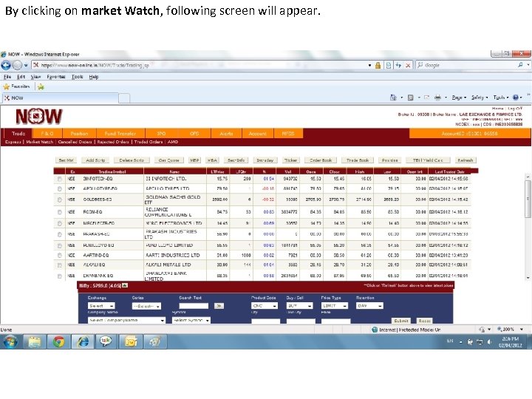Image resolution: width=532 pixels, height=399 pixels.
Task: Open the zoom level 100% control
Action: tap(510, 329)
